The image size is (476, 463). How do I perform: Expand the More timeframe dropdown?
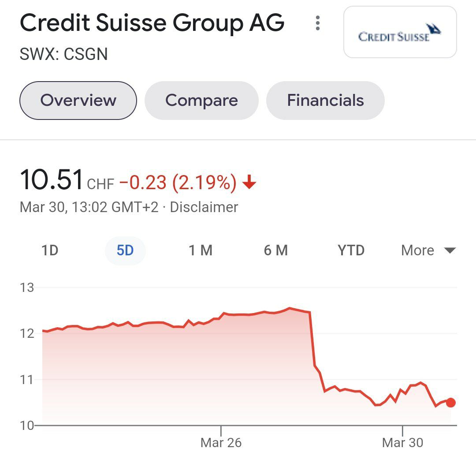[x=416, y=250]
